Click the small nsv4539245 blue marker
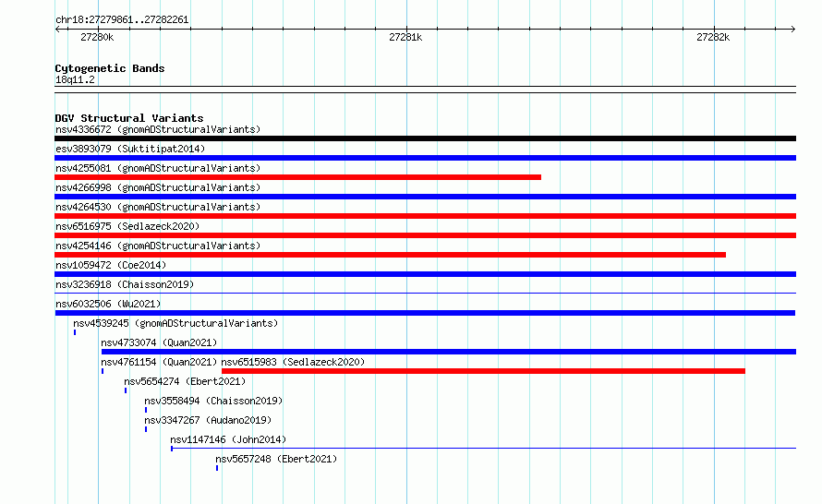The image size is (822, 504). 75,332
